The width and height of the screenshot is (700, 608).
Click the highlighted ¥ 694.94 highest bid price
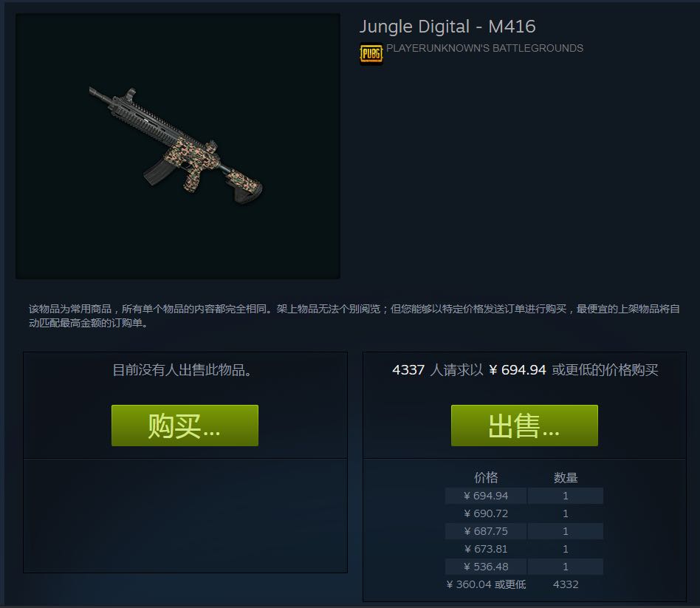click(x=518, y=370)
